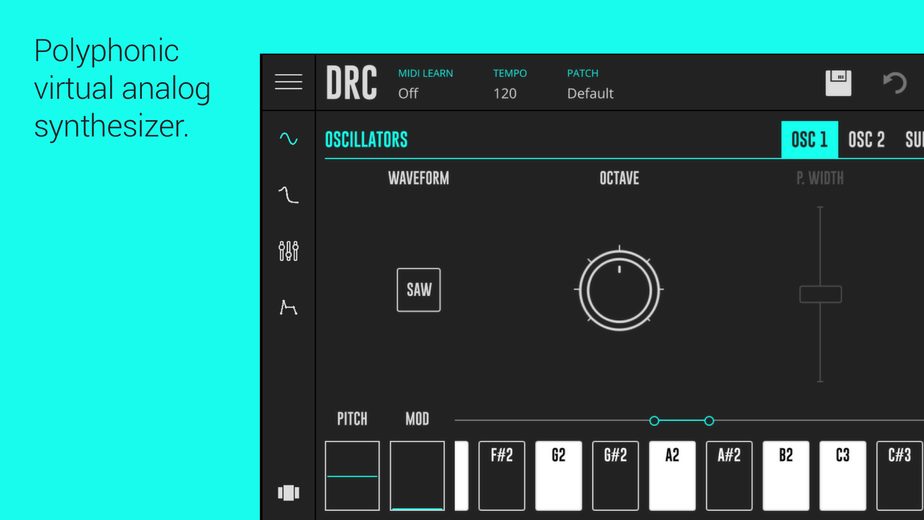Play the C3 key
Image resolution: width=924 pixels, height=520 pixels.
pos(843,476)
